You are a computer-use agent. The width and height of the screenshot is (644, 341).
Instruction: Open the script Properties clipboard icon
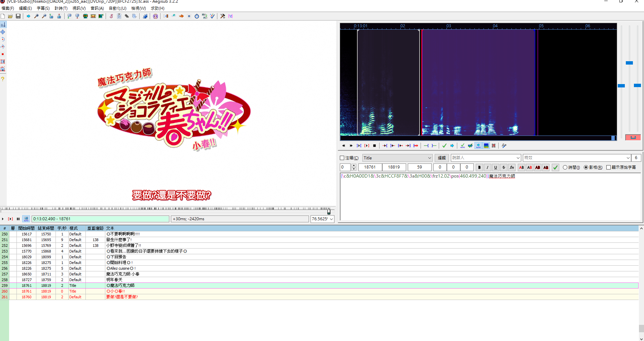pos(119,16)
